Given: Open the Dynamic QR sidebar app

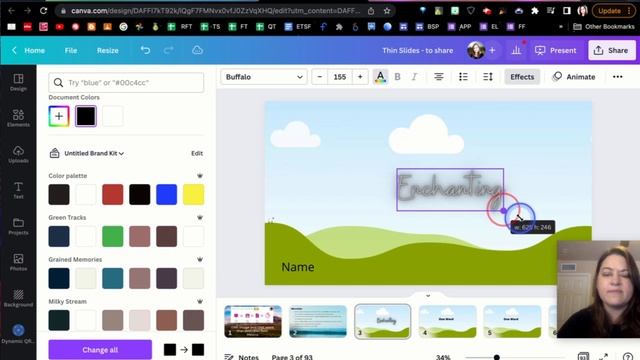Looking at the screenshot, I should [x=18, y=334].
